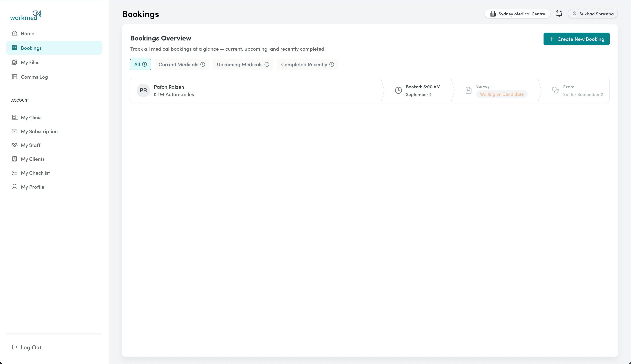
Task: Click the stethoscope Exam icon
Action: coord(555,90)
